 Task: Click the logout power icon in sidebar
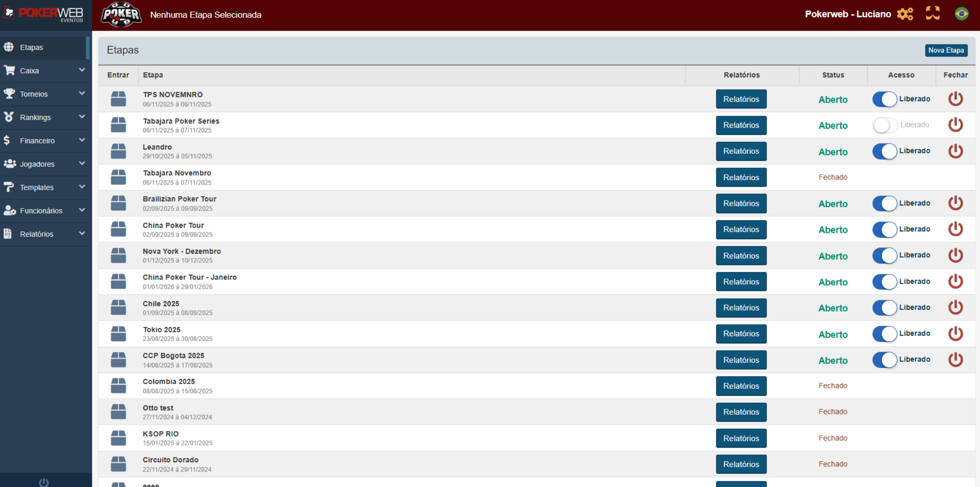(44, 482)
